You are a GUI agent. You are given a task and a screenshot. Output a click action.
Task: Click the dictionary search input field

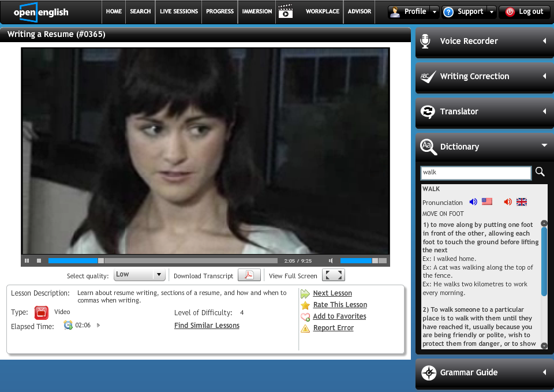click(x=476, y=172)
